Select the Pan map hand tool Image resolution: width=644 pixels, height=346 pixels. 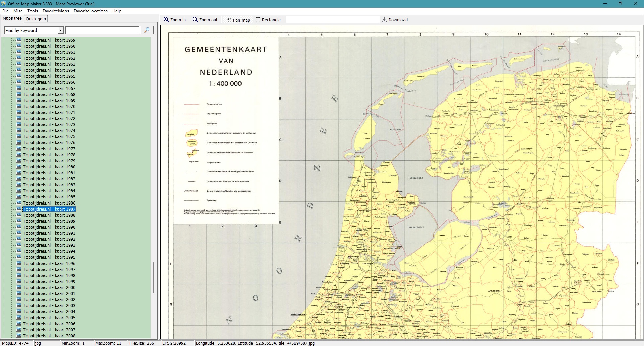coord(230,20)
